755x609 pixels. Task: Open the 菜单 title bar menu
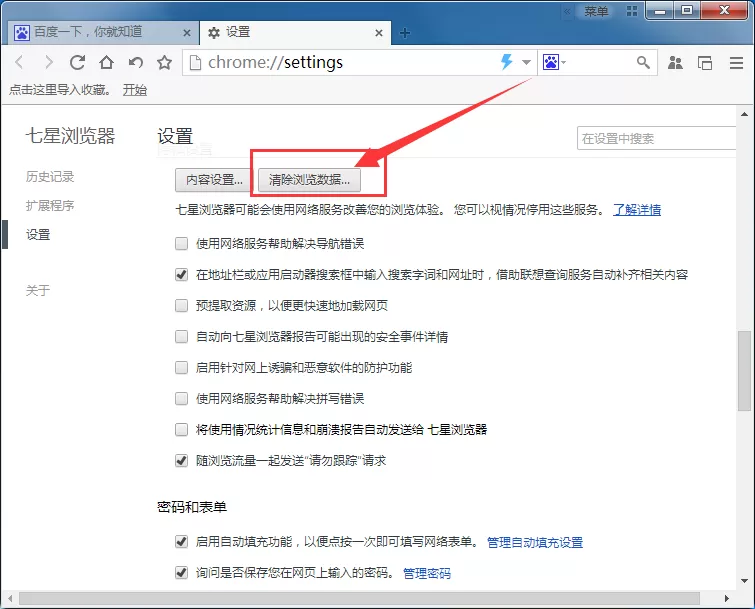[597, 11]
